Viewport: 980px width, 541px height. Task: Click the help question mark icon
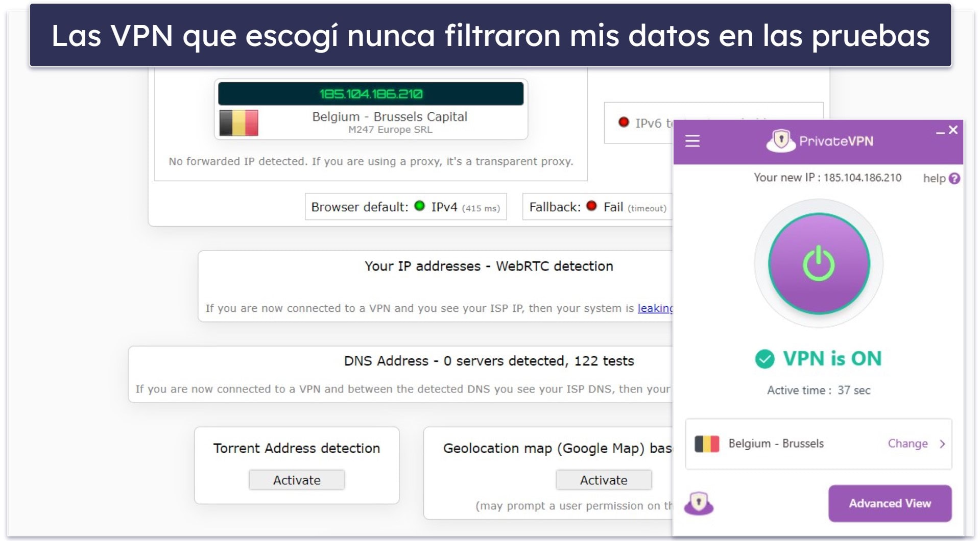[x=954, y=179]
